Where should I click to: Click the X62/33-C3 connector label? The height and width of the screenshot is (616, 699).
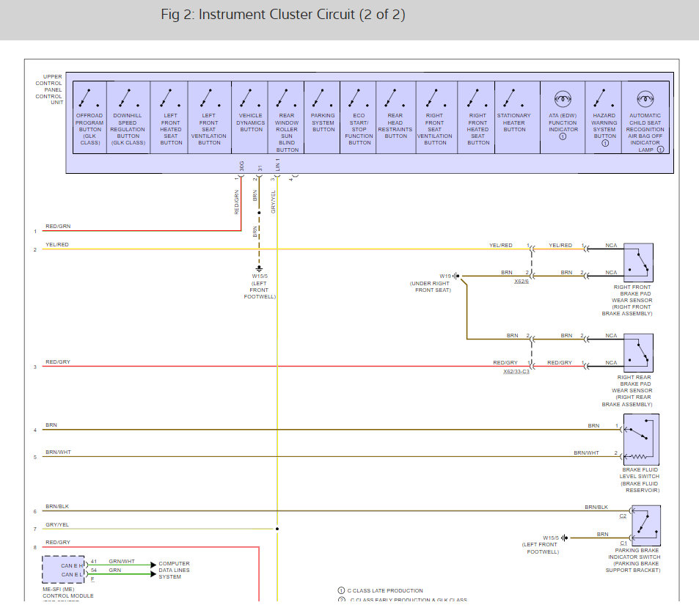click(x=516, y=371)
